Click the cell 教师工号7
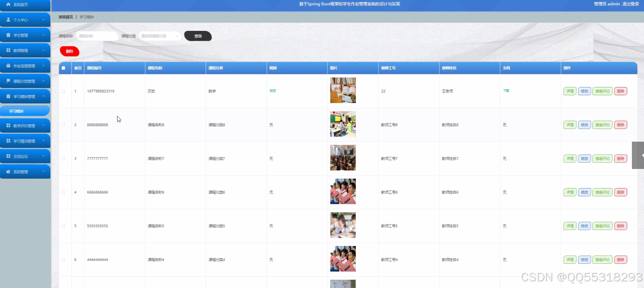The height and width of the screenshot is (288, 644). click(x=389, y=158)
